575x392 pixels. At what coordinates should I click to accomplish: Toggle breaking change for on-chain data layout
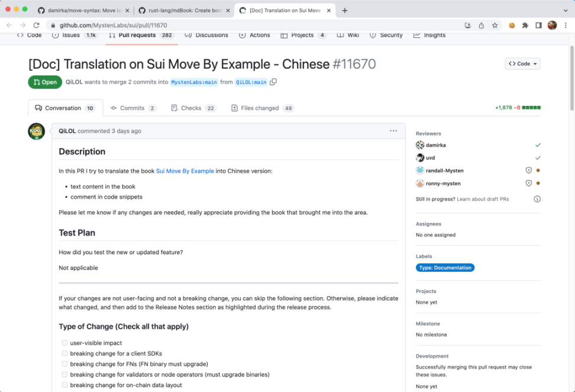coord(64,385)
